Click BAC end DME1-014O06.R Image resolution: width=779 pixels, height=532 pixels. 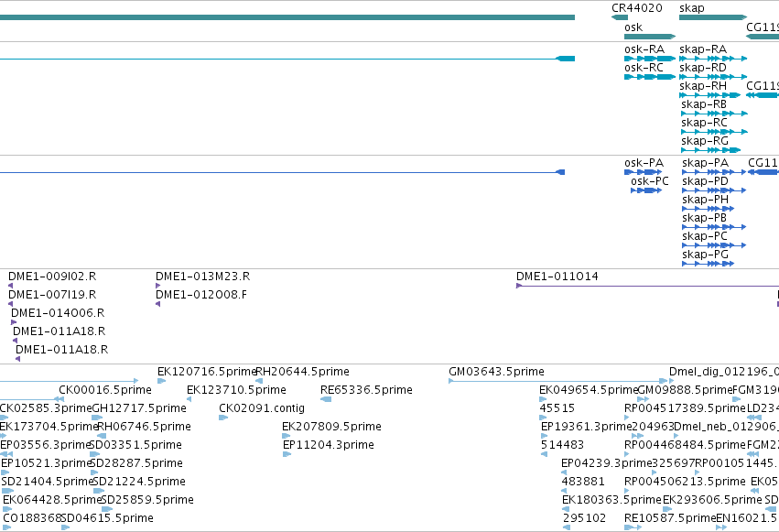14,322
